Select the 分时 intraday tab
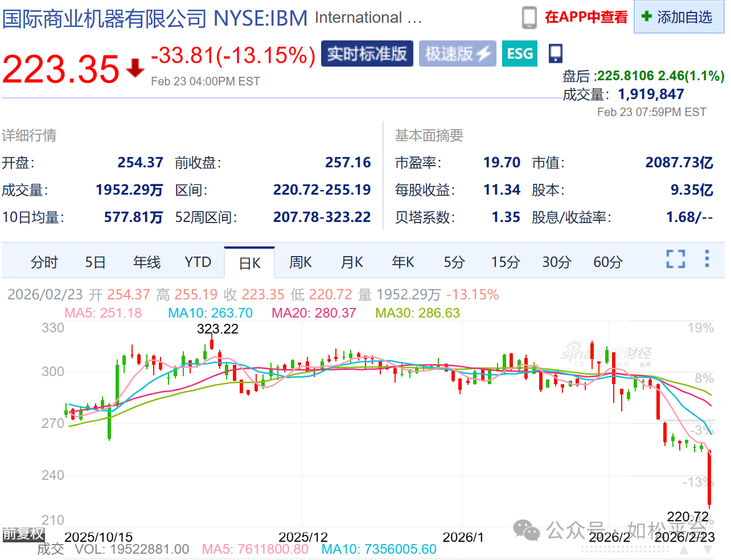This screenshot has width=731, height=560. coord(44,262)
